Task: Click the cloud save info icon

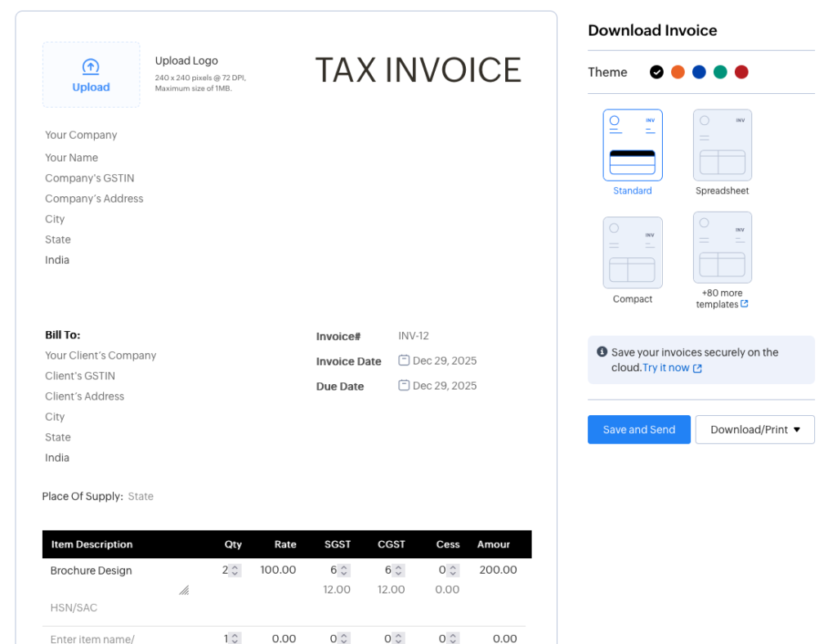Action: point(602,352)
